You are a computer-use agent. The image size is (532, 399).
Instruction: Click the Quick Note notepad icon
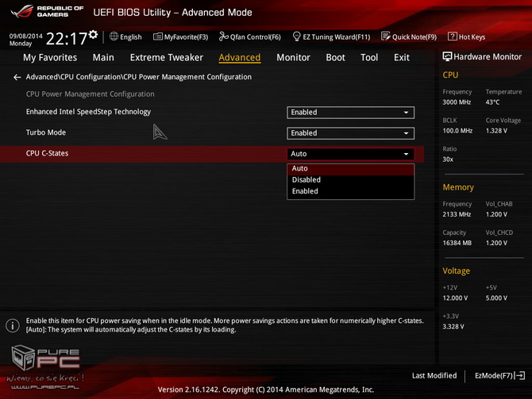pyautogui.click(x=385, y=36)
